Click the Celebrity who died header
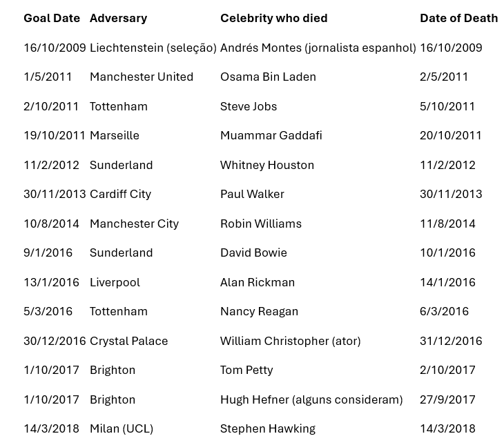The height and width of the screenshot is (445, 504). point(274,19)
